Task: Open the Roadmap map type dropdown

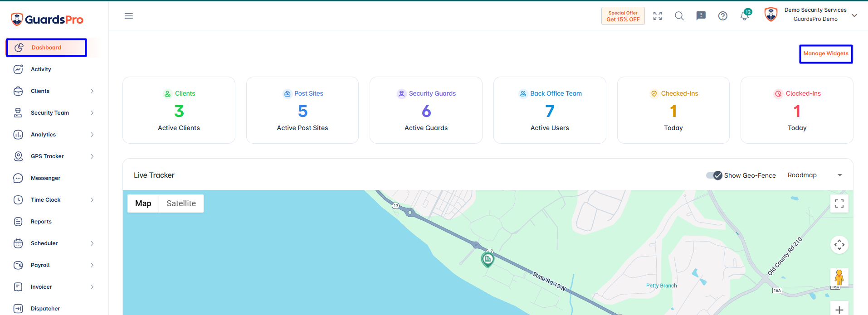Action: click(x=815, y=175)
